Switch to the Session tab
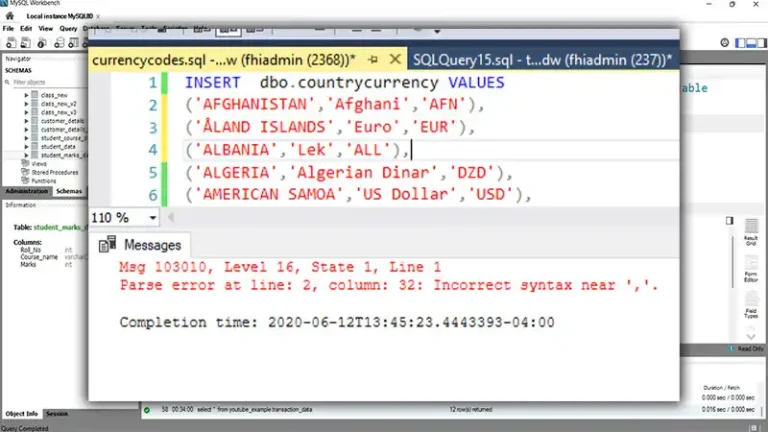 (57, 414)
